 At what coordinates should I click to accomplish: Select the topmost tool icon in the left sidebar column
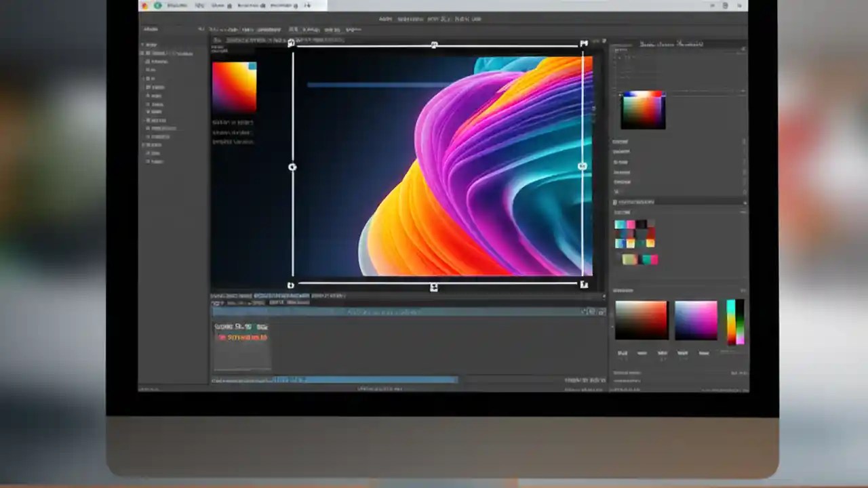point(150,44)
